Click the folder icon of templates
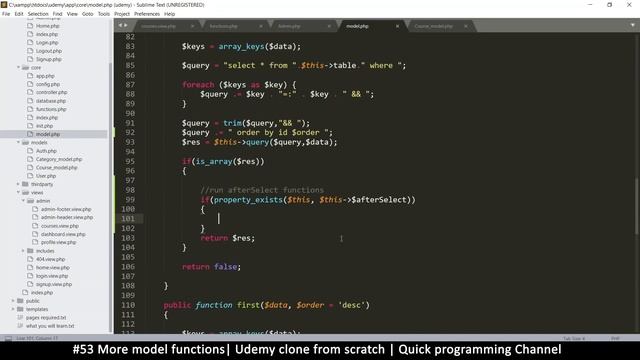 20,309
